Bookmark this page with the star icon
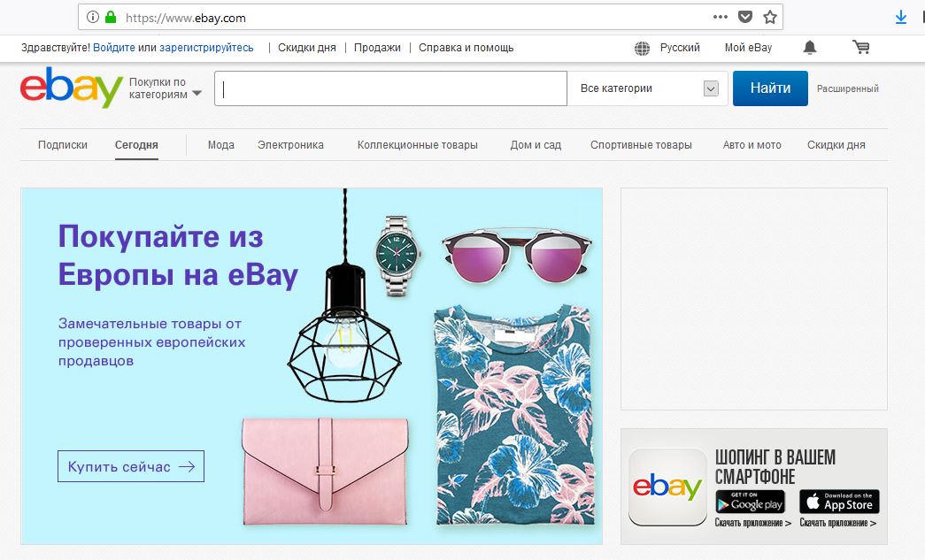This screenshot has height=560, width=925. [x=770, y=17]
